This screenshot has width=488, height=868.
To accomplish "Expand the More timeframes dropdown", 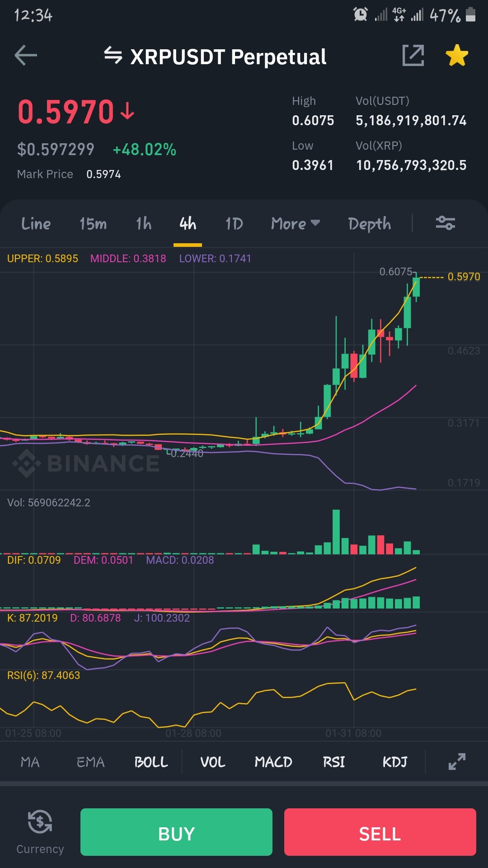I will point(295,223).
